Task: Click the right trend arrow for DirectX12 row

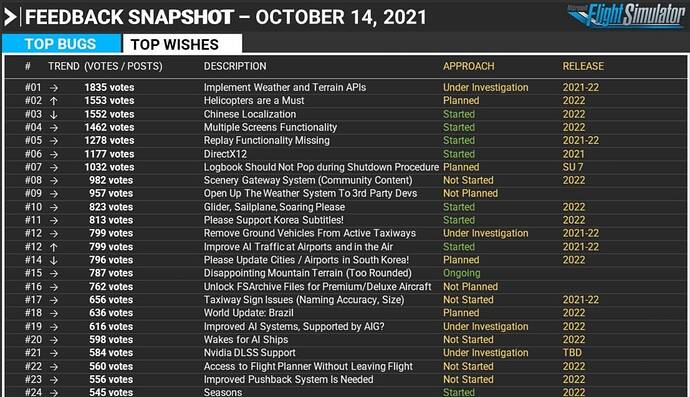Action: point(54,154)
